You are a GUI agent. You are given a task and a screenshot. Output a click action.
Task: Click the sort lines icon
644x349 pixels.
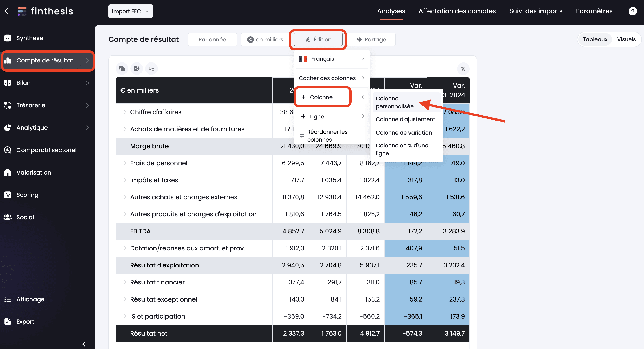coord(151,69)
